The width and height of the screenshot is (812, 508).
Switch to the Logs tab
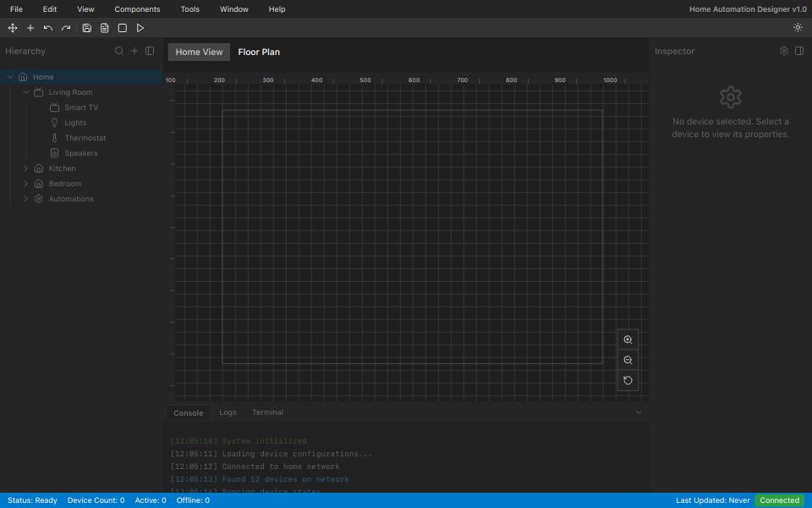click(228, 412)
